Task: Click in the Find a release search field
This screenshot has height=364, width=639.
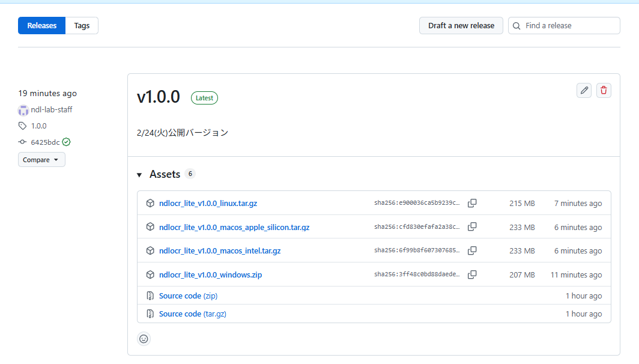Action: pos(569,26)
